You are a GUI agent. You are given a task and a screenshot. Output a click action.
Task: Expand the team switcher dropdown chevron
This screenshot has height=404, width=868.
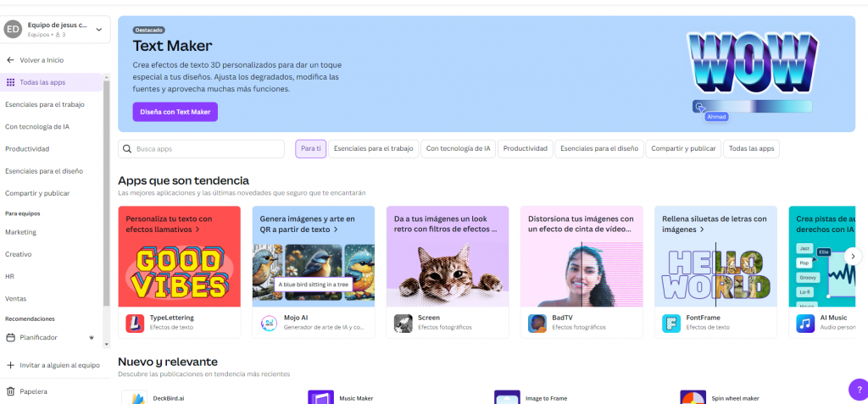pyautogui.click(x=99, y=30)
